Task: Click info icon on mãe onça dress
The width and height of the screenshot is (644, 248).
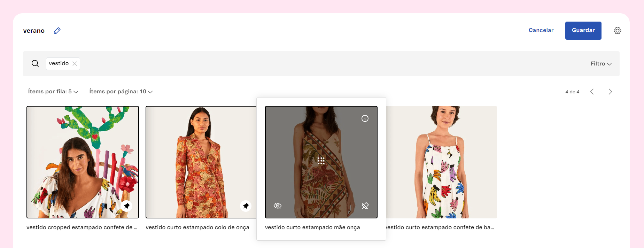Action: tap(365, 118)
